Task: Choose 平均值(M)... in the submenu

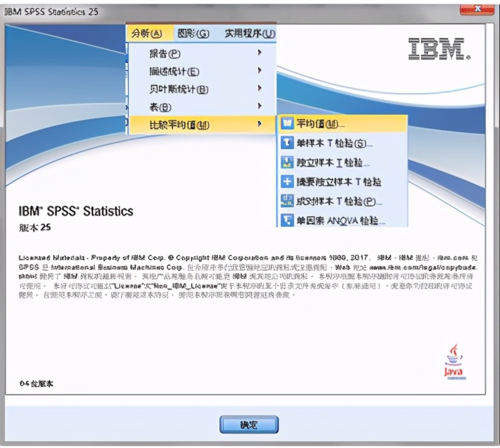Action: tap(342, 124)
